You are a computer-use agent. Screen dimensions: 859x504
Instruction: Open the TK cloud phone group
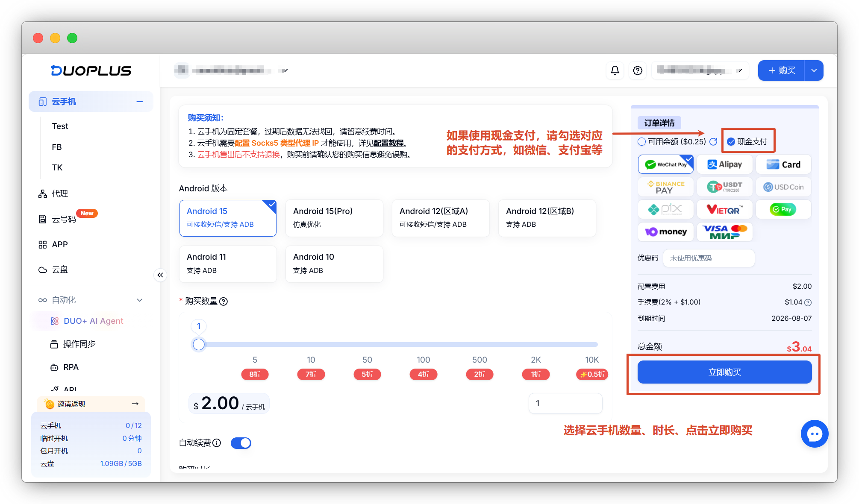pos(57,168)
